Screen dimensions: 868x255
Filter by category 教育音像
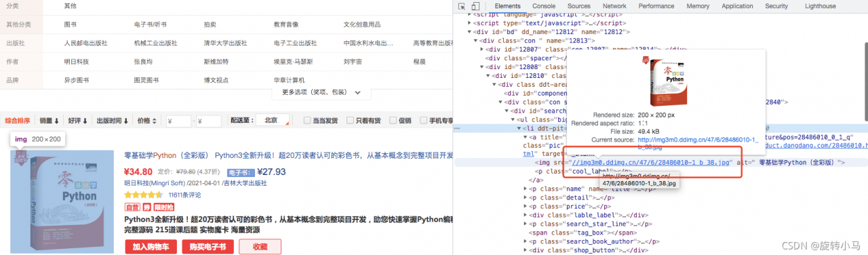tap(286, 24)
